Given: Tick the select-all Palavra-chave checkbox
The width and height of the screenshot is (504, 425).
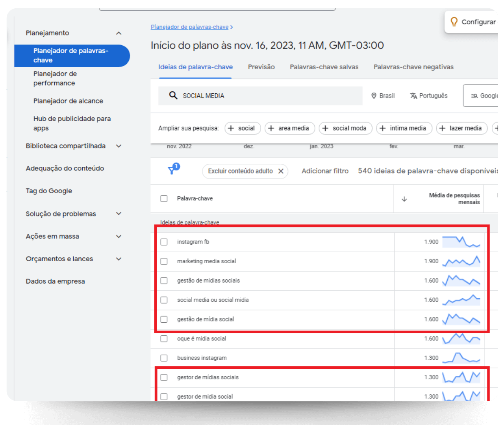Looking at the screenshot, I should [x=164, y=199].
